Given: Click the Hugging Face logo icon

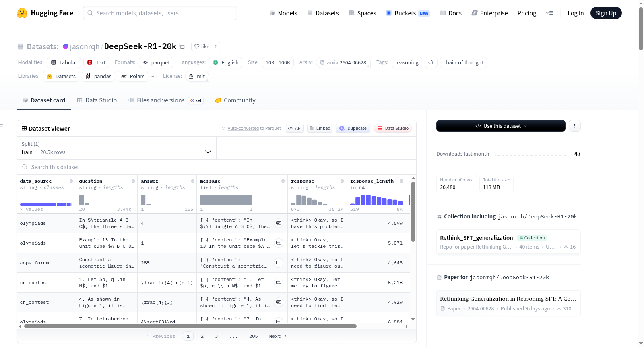Looking at the screenshot, I should [22, 13].
